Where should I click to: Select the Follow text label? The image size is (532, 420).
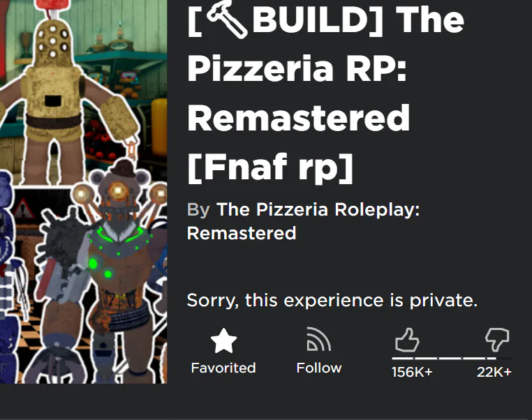click(x=319, y=368)
